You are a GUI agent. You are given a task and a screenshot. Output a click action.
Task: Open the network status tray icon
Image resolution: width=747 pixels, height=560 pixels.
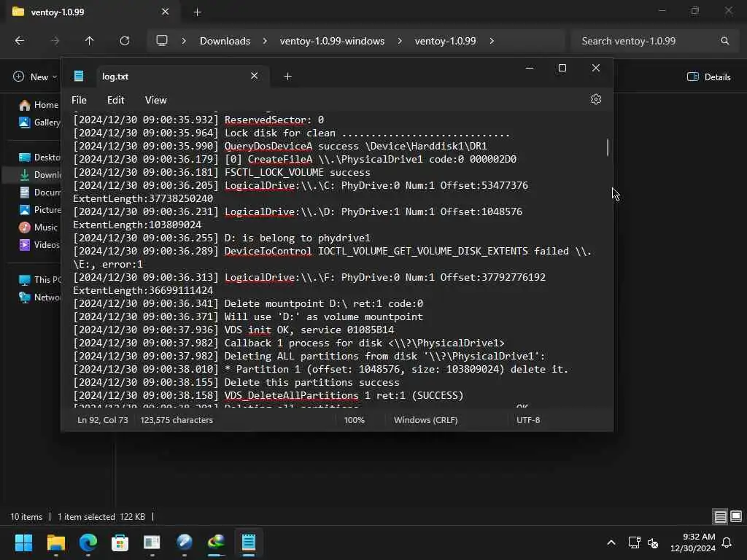coord(634,542)
